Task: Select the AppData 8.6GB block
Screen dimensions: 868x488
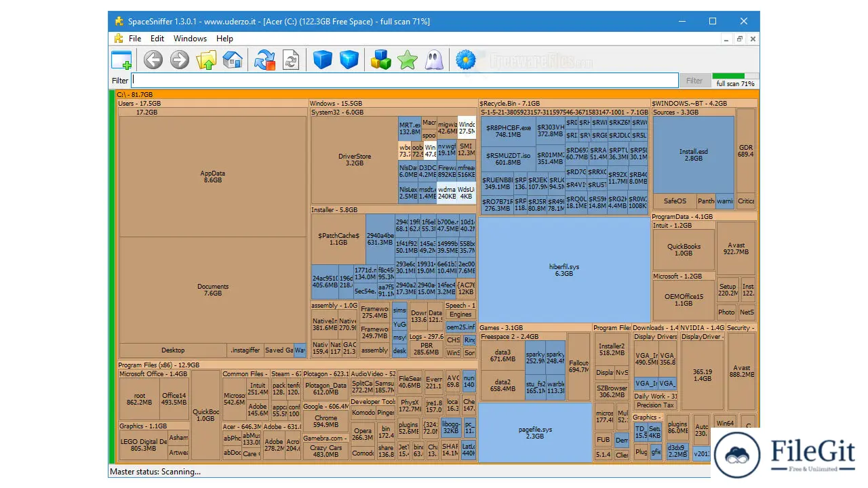Action: click(212, 177)
